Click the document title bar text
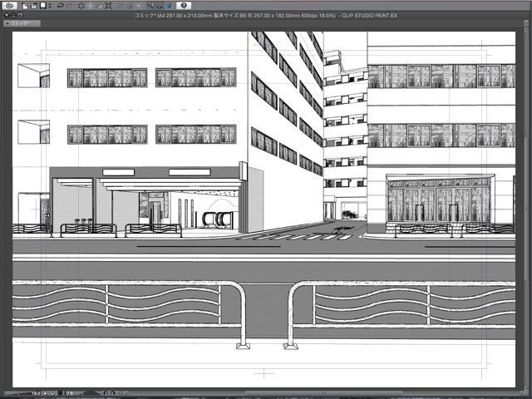 [266, 15]
